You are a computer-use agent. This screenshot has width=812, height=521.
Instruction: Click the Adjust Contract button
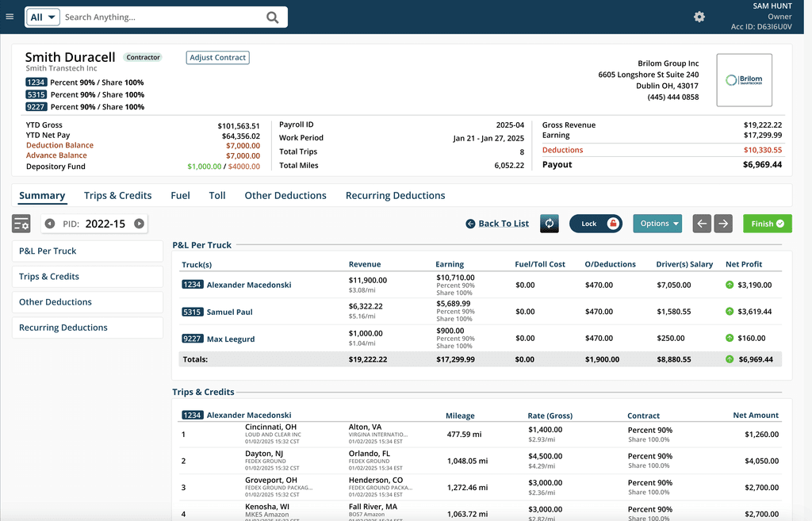[x=217, y=57]
